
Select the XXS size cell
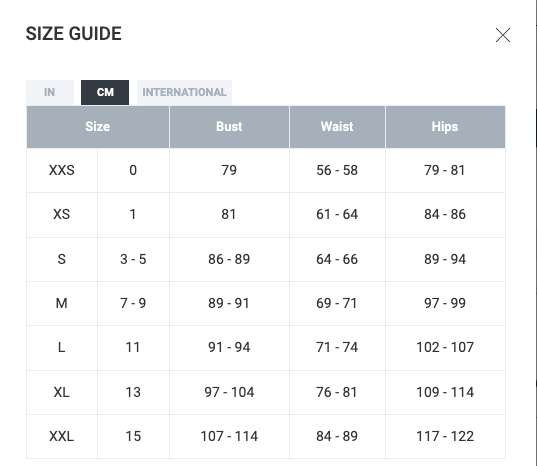[62, 170]
